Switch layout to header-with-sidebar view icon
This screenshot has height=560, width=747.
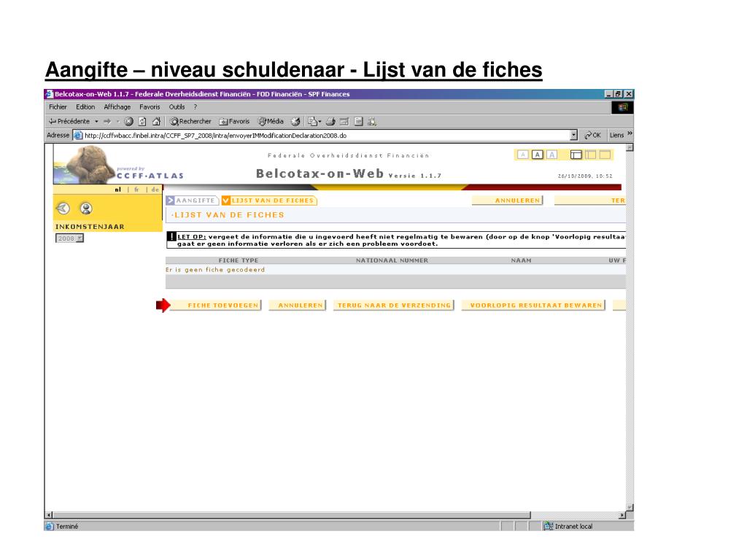(x=576, y=155)
